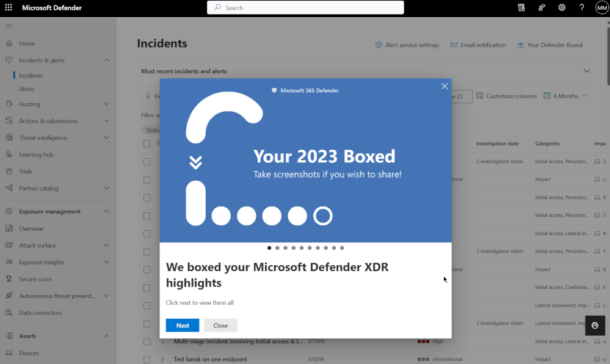Click the Devices icon in sidebar
This screenshot has width=610, height=364.
[x=9, y=353]
